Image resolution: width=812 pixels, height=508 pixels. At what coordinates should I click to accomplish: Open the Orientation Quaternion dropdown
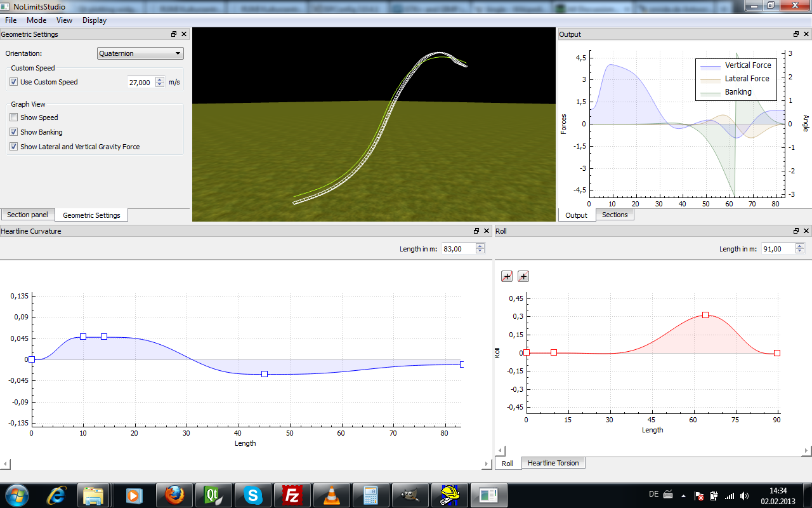[x=140, y=53]
